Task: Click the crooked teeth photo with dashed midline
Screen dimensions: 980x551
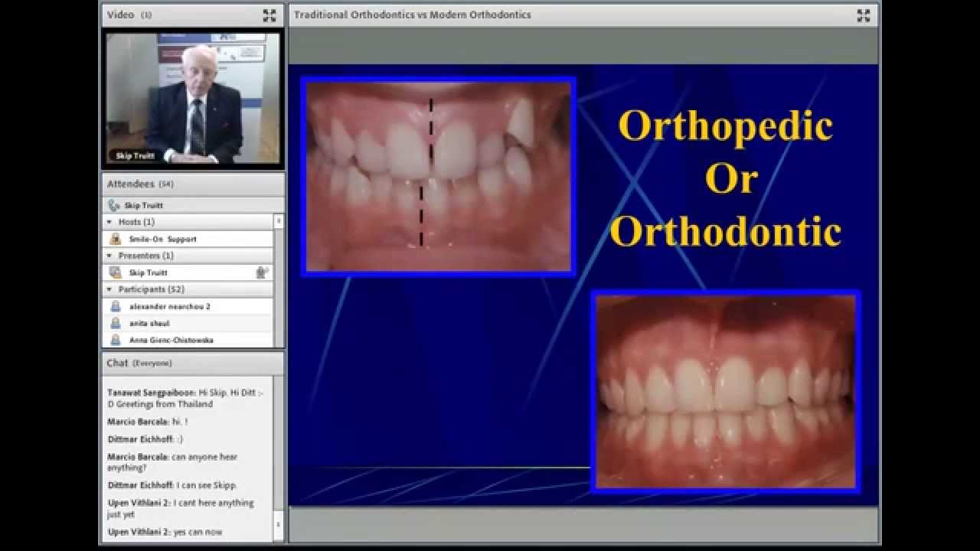Action: (x=438, y=176)
